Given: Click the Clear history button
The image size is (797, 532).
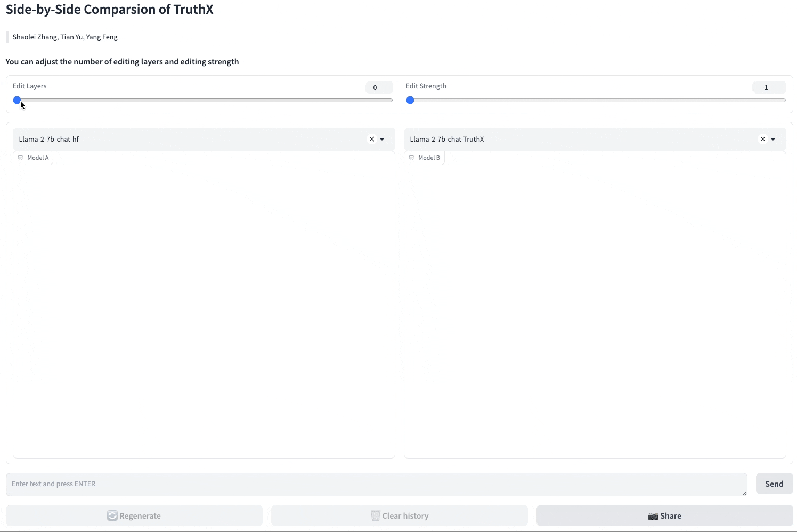Looking at the screenshot, I should [400, 515].
